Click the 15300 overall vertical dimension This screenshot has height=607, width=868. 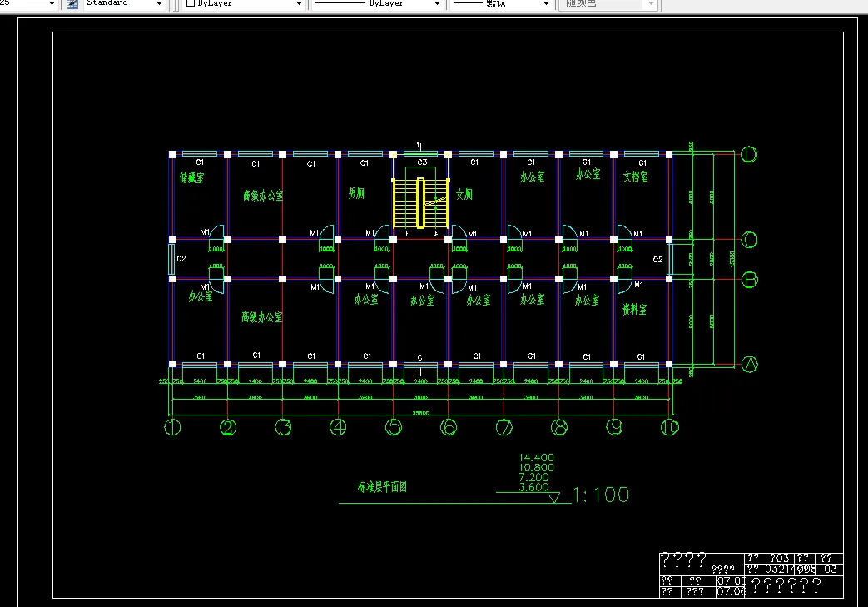tap(732, 259)
